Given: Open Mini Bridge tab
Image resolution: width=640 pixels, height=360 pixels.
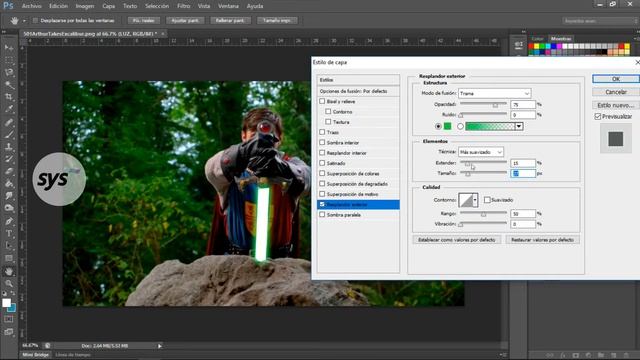Looking at the screenshot, I should click(x=36, y=355).
